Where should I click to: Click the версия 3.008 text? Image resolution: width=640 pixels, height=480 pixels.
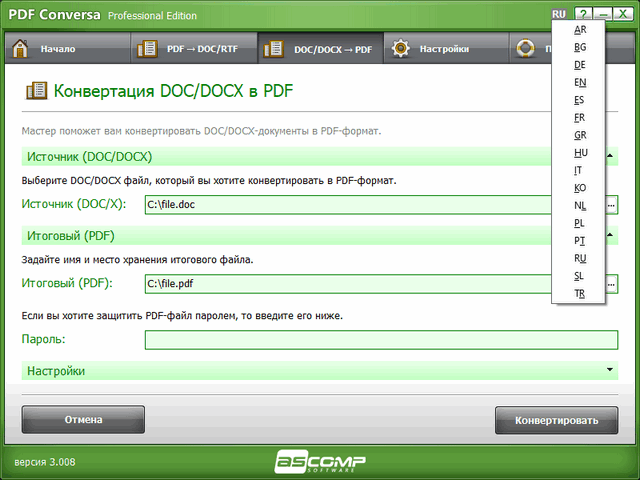pos(45,462)
